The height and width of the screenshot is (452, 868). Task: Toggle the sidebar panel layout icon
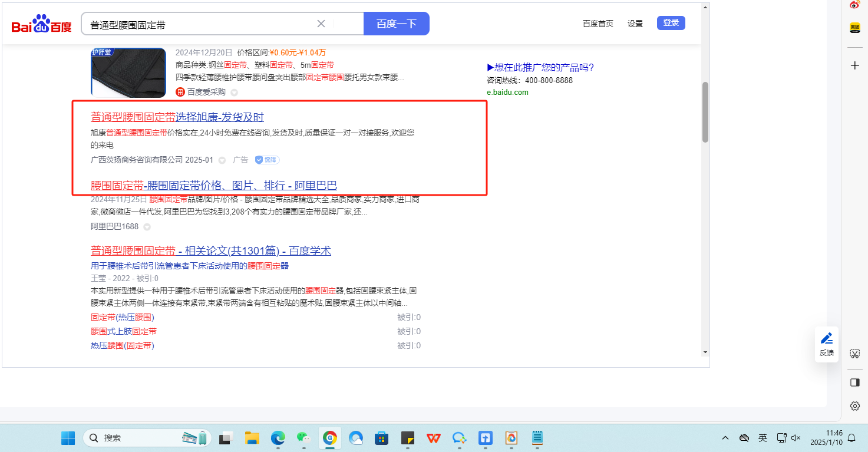[855, 382]
